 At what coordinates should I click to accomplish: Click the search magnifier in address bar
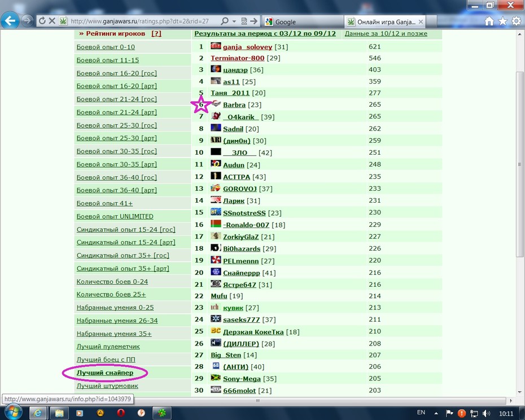pos(225,21)
